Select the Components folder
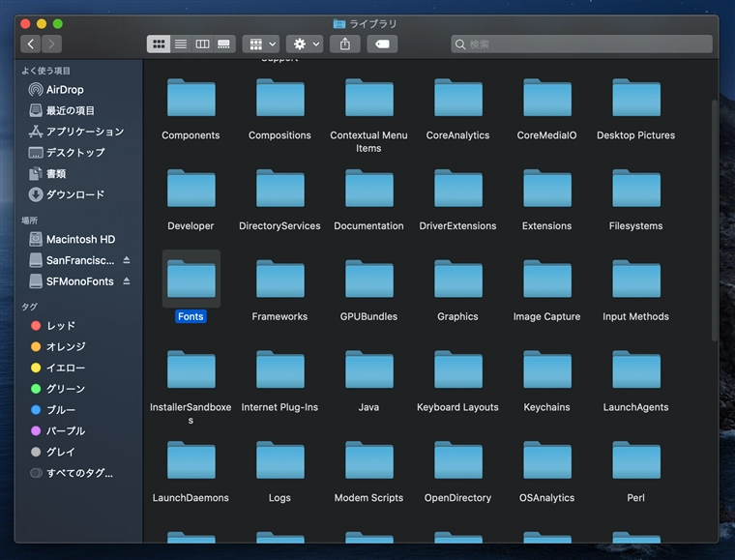 tap(191, 98)
